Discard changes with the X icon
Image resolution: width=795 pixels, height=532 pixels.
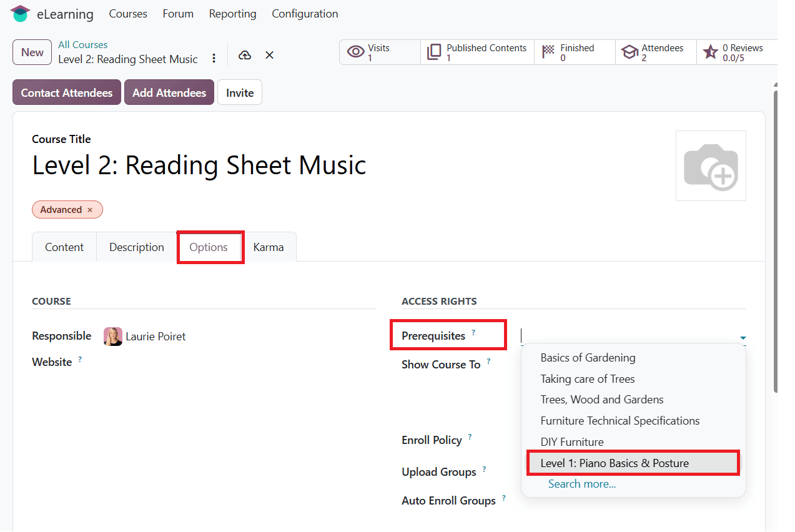click(x=269, y=55)
